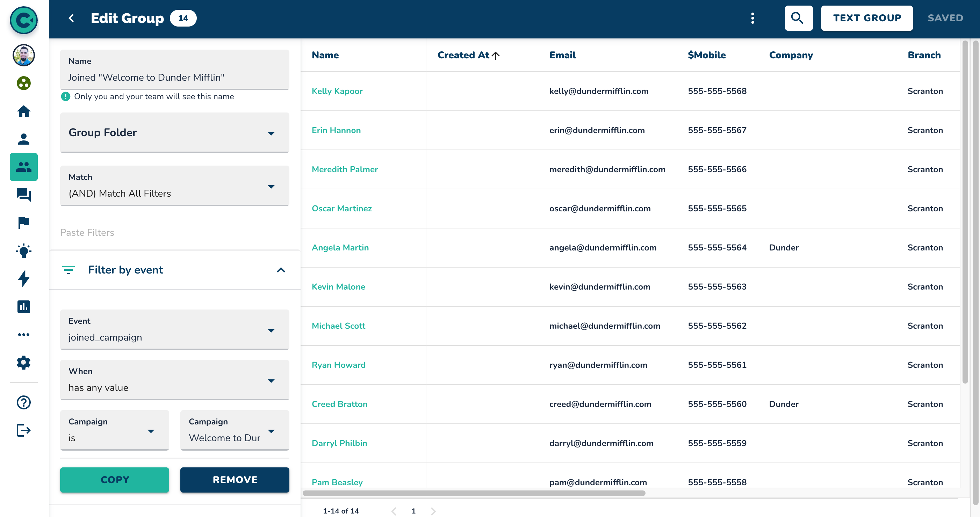Open the conversations chat icon in sidebar

[23, 195]
